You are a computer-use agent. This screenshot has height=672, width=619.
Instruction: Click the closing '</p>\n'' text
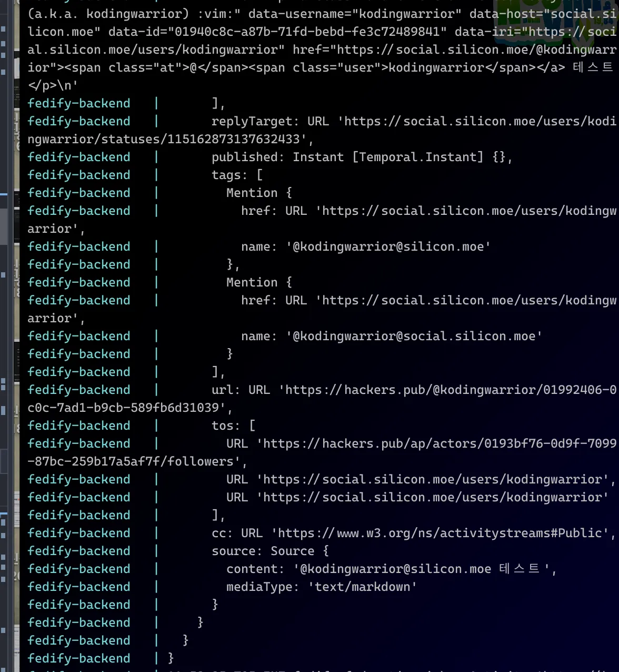pos(52,85)
